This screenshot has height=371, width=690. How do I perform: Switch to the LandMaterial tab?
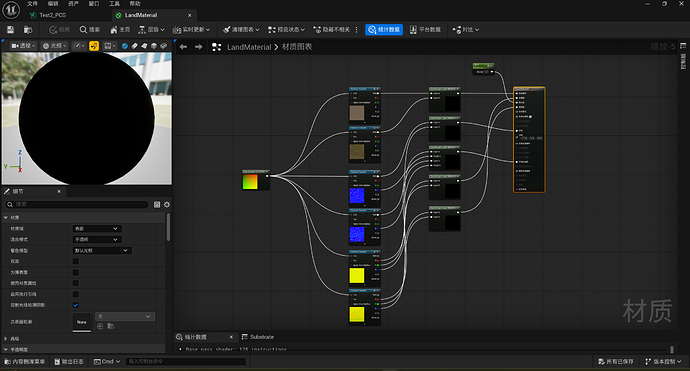tap(141, 15)
